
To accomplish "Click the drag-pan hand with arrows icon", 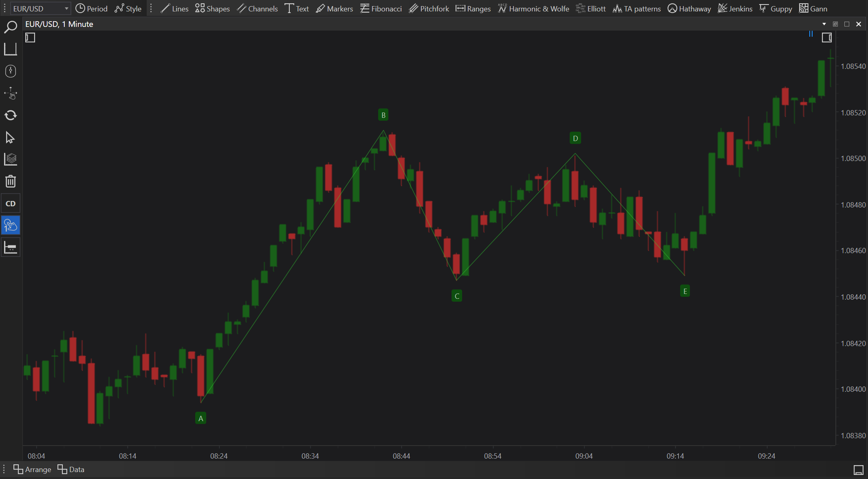I will click(x=10, y=93).
